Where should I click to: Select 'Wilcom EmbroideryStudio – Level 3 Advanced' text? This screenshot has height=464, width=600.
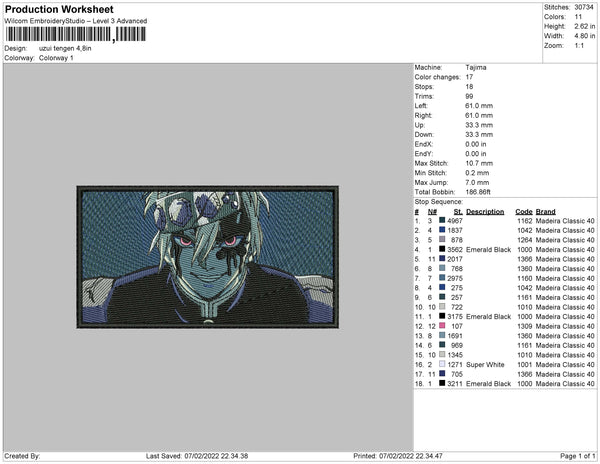click(76, 21)
